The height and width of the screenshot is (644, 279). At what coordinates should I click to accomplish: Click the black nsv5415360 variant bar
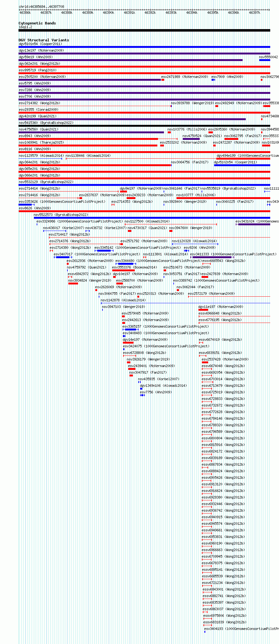point(144,126)
